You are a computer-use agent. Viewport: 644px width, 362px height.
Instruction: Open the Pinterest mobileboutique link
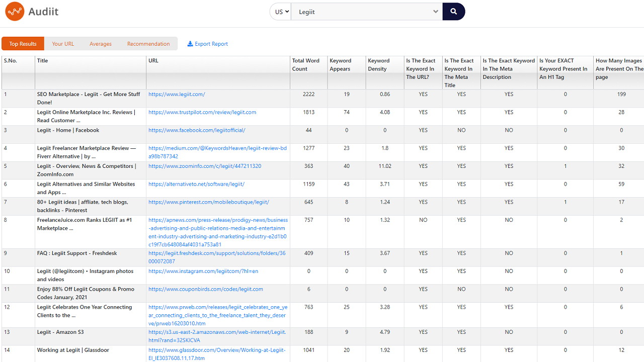(209, 202)
